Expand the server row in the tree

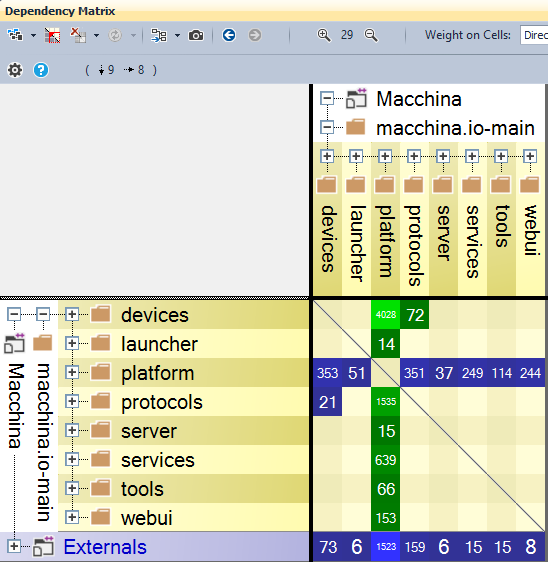pyautogui.click(x=72, y=430)
